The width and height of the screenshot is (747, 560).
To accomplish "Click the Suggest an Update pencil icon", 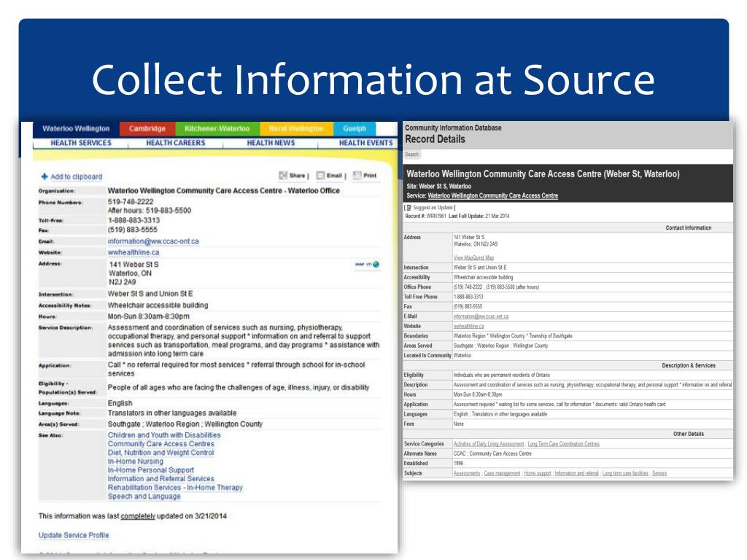I will coord(409,208).
